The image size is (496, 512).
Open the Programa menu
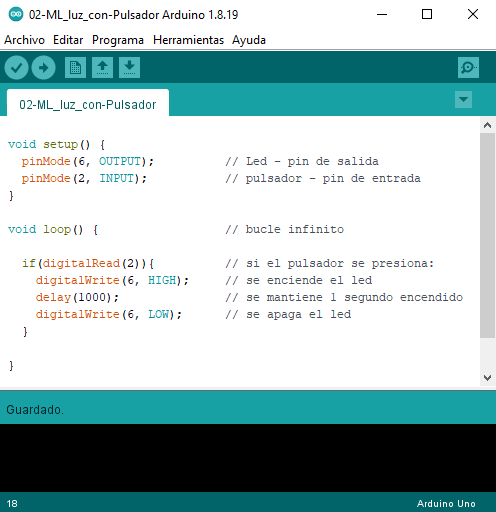(x=118, y=40)
